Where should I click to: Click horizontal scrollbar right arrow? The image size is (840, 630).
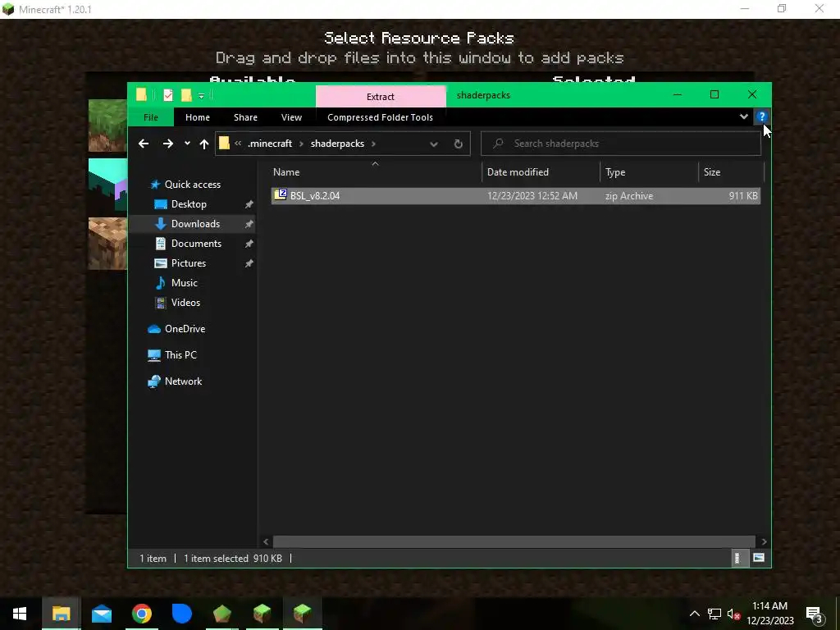[x=764, y=541]
